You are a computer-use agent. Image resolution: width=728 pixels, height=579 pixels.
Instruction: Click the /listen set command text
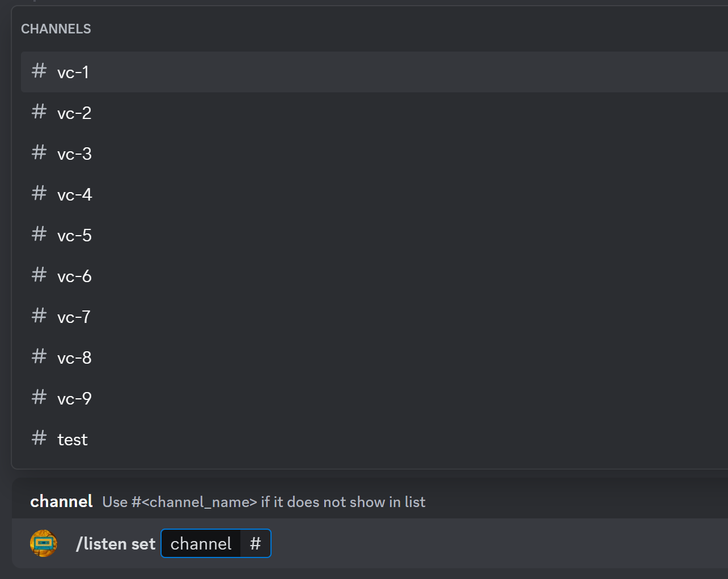(x=116, y=544)
